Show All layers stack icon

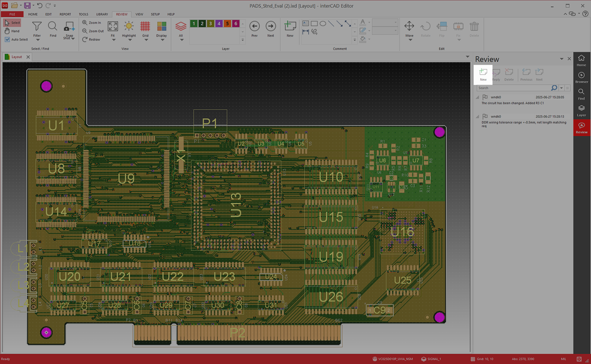point(181,27)
